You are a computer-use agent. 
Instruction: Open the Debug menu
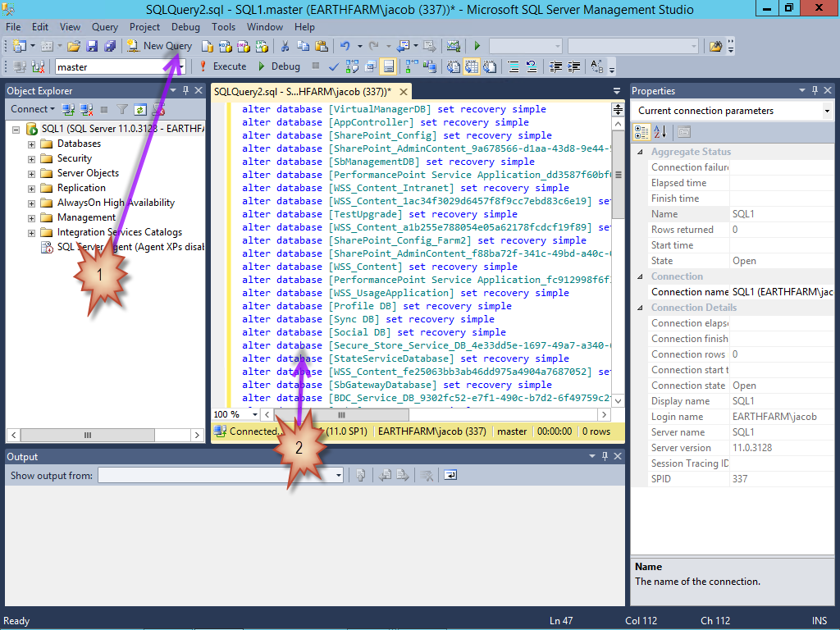pyautogui.click(x=185, y=27)
